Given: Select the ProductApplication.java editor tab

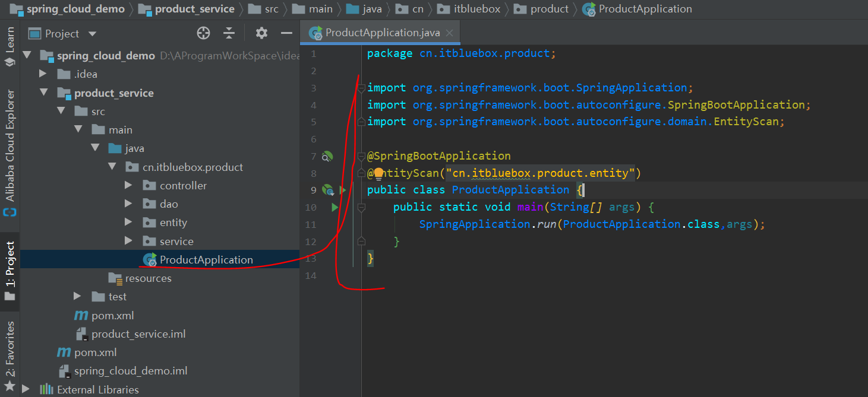Looking at the screenshot, I should [380, 33].
